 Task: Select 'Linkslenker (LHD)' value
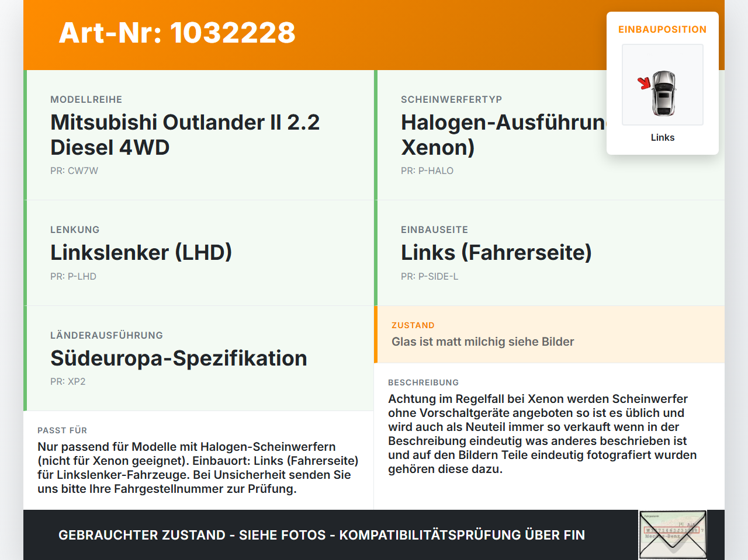click(x=141, y=252)
